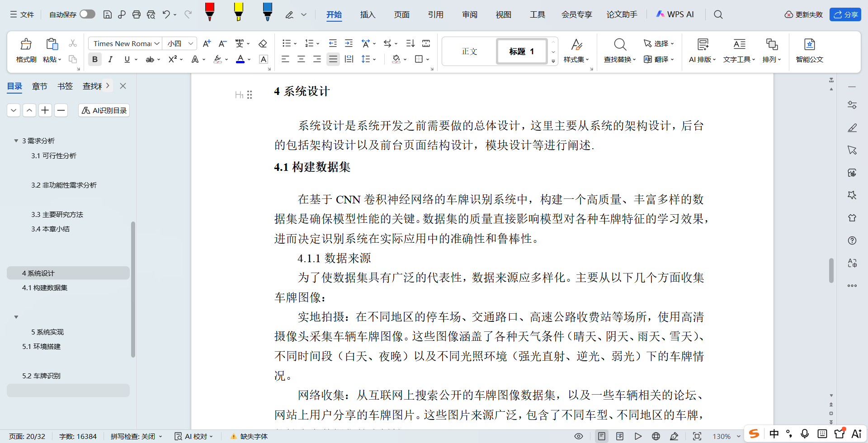The width and height of the screenshot is (868, 443).
Task: Apply the 标题 1 heading style
Action: tap(522, 51)
